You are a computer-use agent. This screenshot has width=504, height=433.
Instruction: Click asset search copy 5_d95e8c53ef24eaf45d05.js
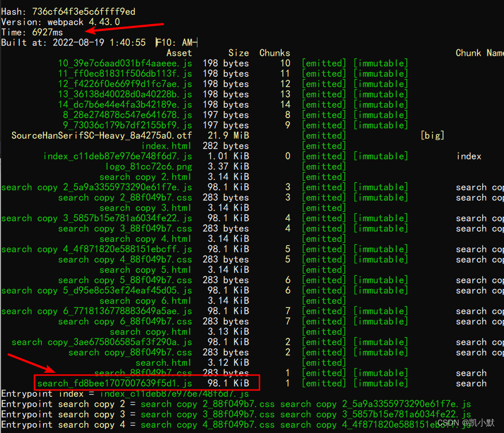click(96, 290)
